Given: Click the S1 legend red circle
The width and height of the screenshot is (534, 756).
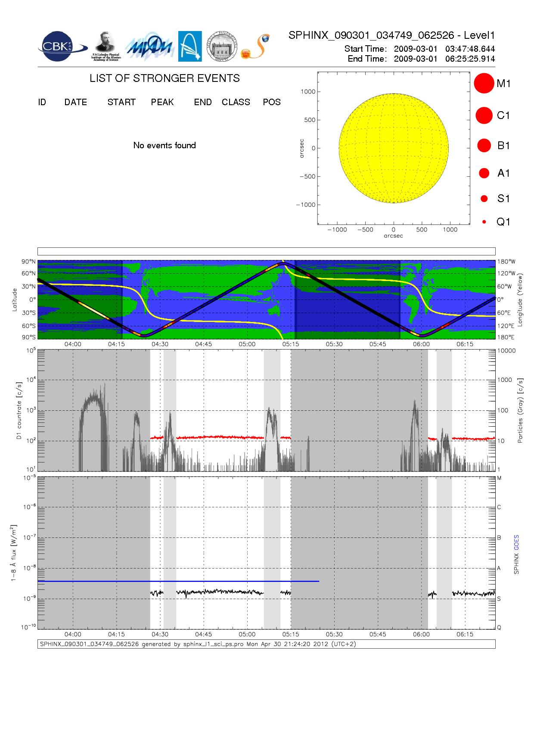Looking at the screenshot, I should 484,199.
